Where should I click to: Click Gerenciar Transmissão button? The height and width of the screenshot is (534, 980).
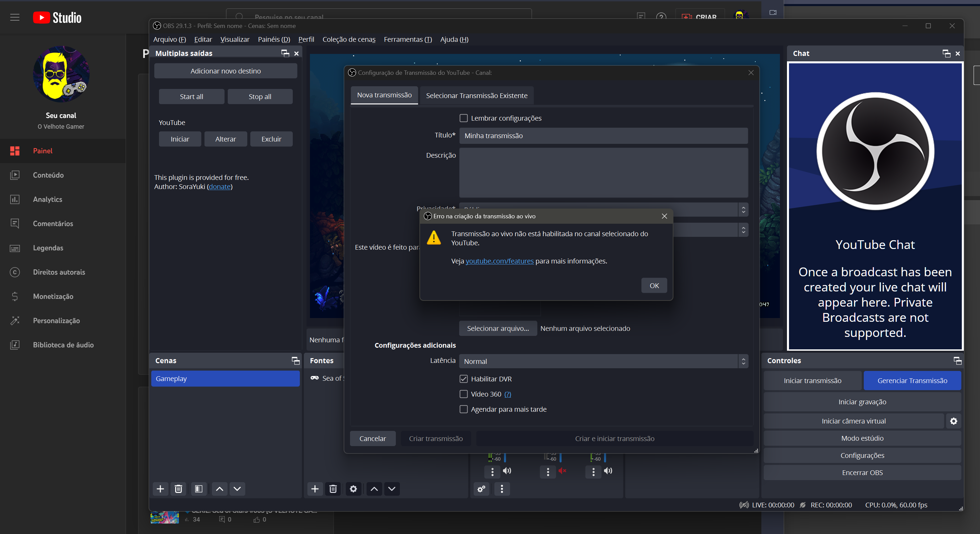click(x=912, y=381)
